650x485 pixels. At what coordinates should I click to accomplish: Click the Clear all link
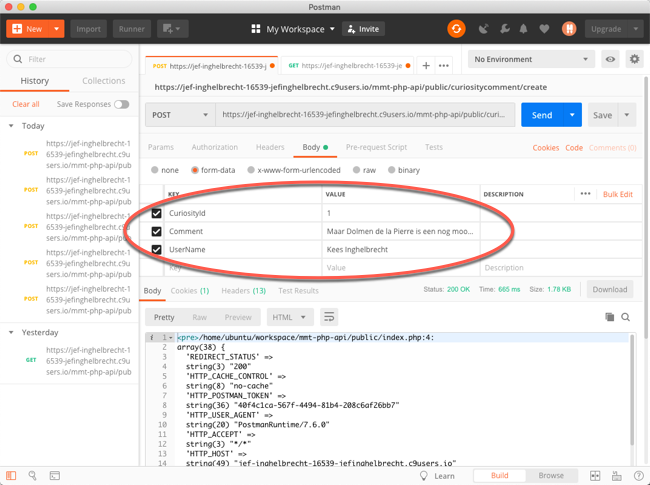coord(26,104)
